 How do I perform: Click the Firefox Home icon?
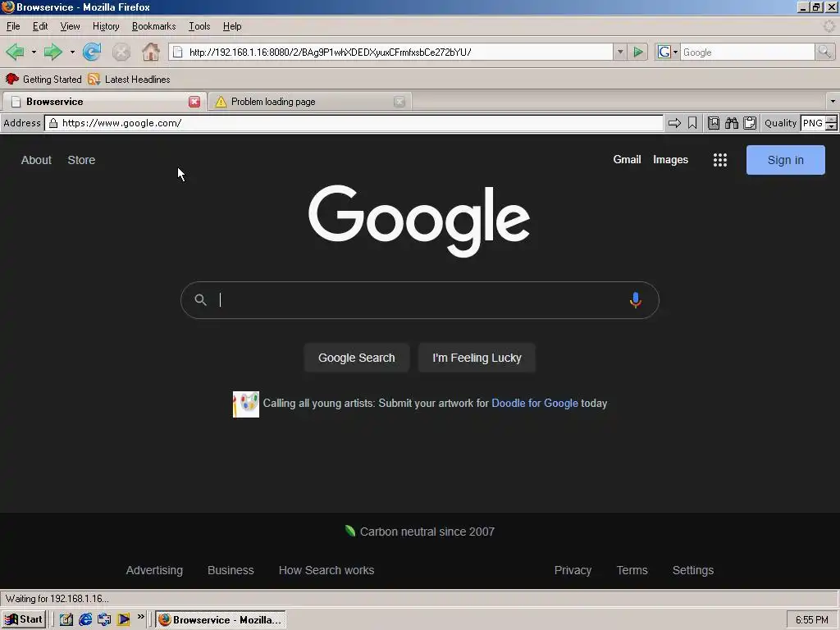tap(151, 52)
